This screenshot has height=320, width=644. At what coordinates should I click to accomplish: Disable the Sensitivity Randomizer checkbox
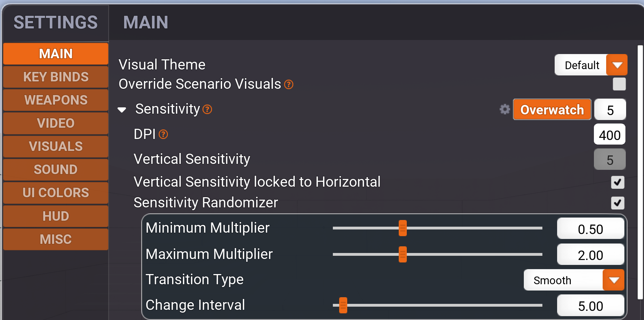point(617,203)
